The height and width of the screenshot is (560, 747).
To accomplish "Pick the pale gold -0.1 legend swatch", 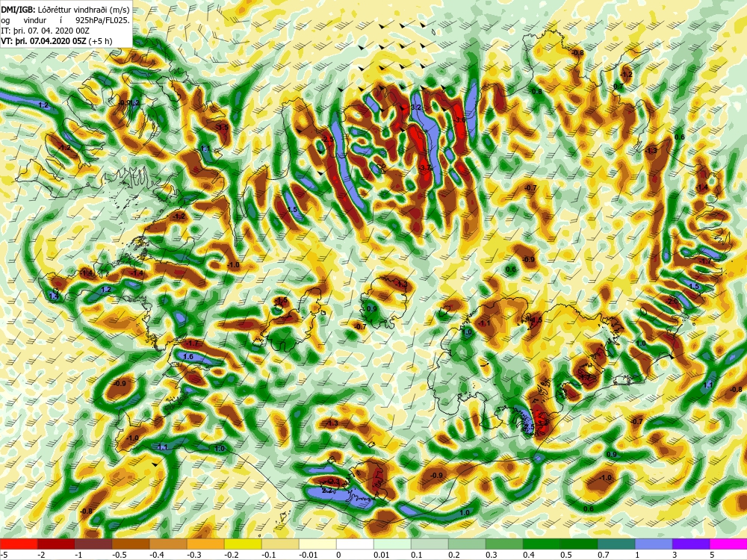I will tap(280, 544).
